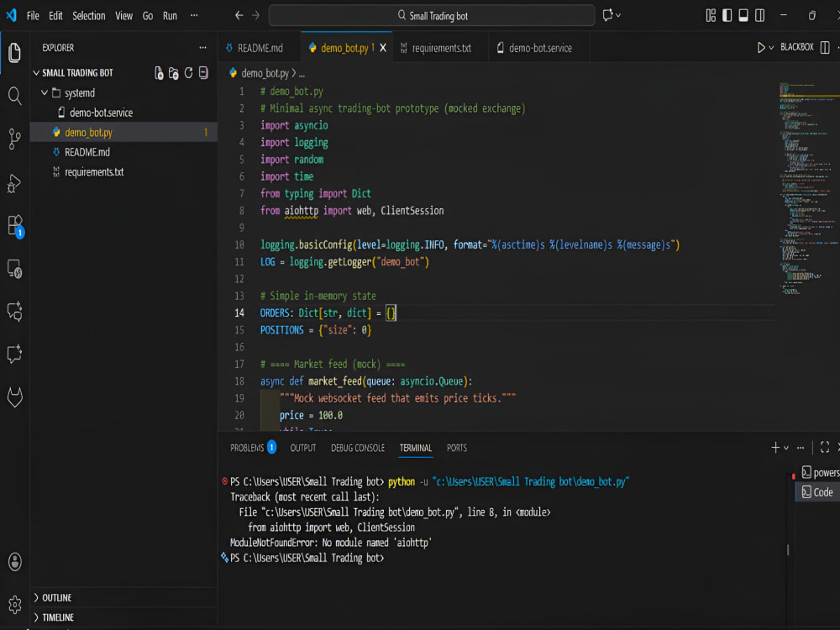The width and height of the screenshot is (840, 630).
Task: Collapse all folders in Explorer
Action: [x=203, y=73]
